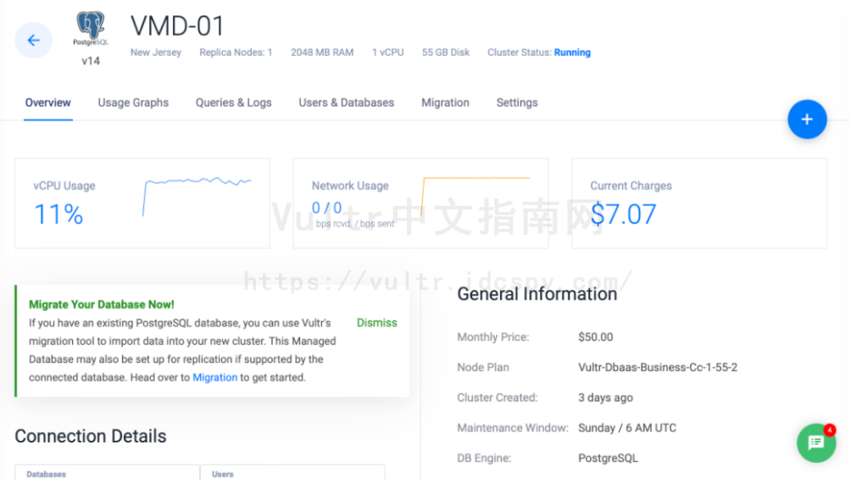
Task: Select the Migration tab
Action: (x=445, y=103)
